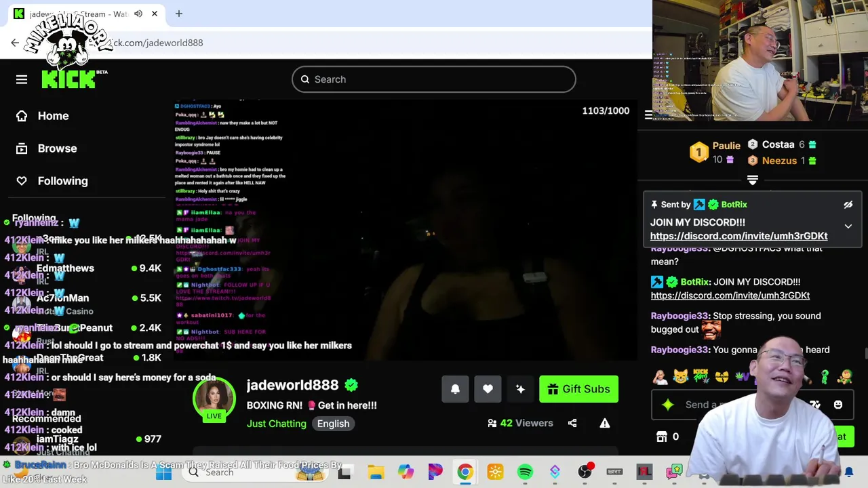Open the notification bell in the system tray

point(849,472)
